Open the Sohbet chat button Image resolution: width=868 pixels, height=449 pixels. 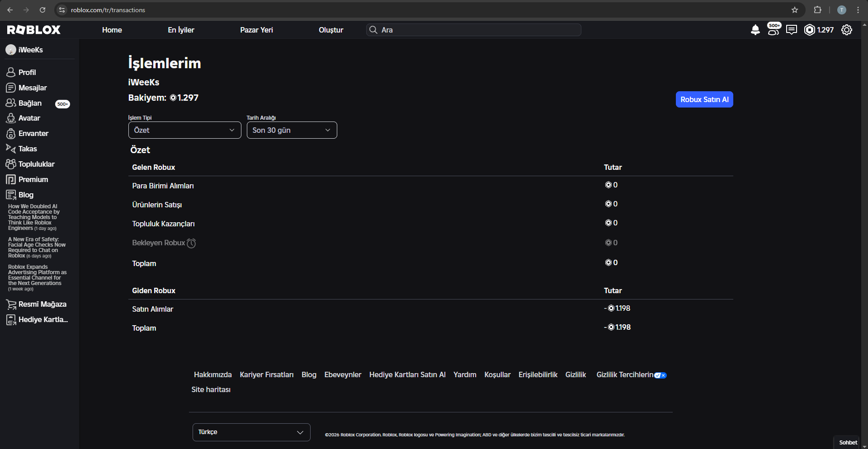click(x=848, y=443)
